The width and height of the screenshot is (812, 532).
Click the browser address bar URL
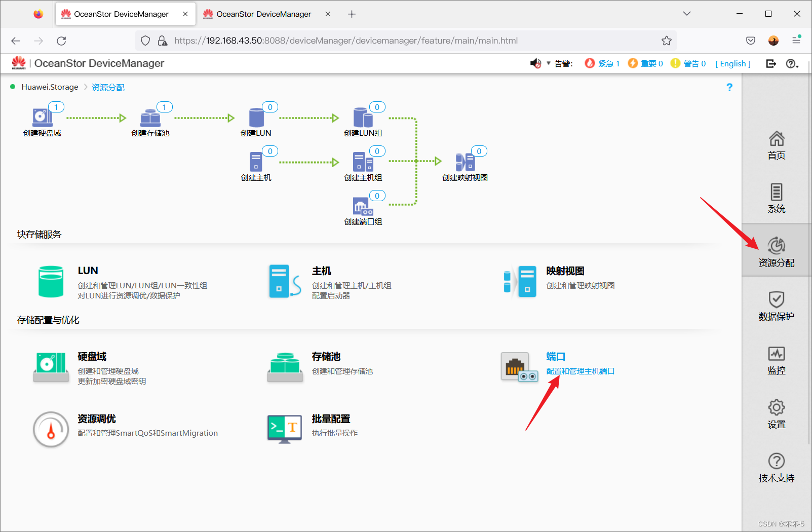coord(346,41)
